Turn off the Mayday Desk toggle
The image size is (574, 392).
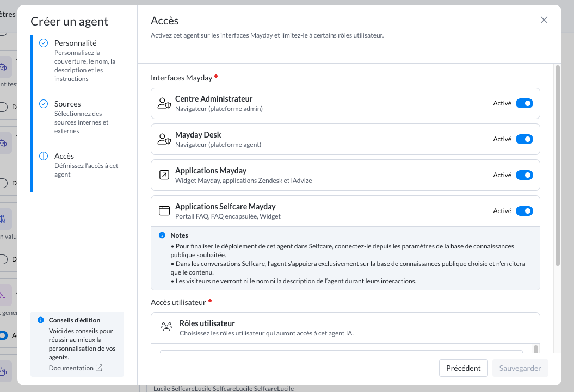(524, 139)
